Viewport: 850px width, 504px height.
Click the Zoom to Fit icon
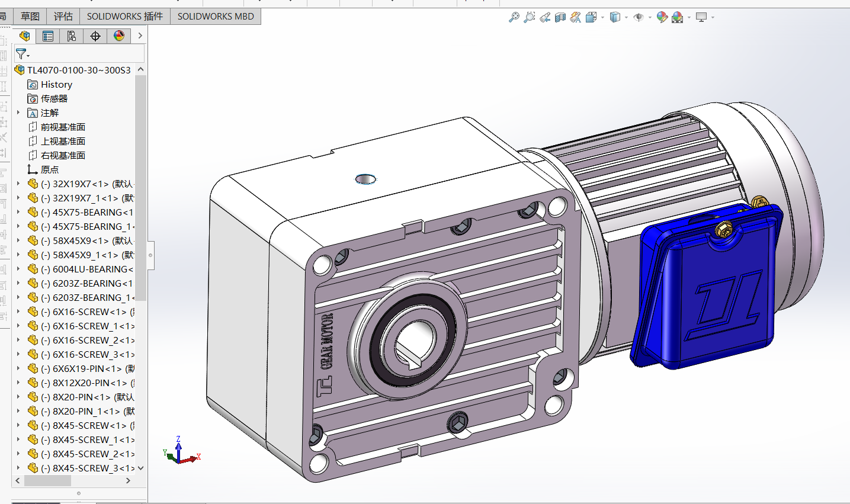pos(514,17)
